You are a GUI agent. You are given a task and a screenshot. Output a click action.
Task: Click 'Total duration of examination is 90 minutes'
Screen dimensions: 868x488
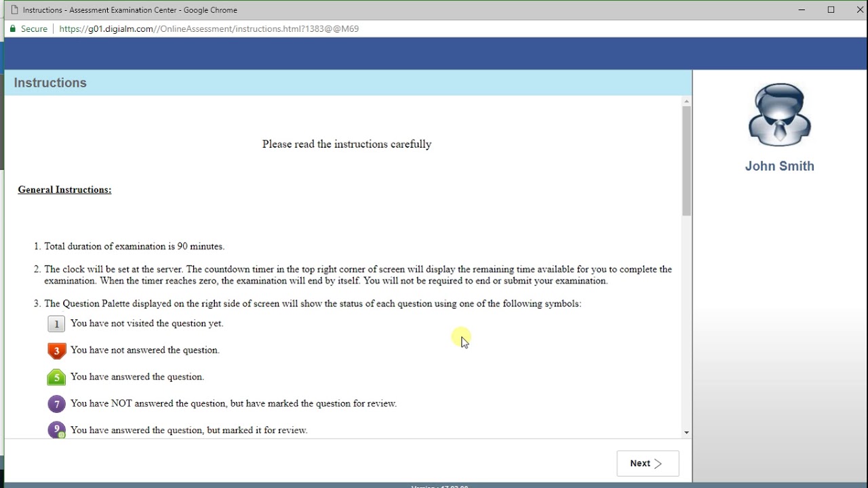click(x=134, y=246)
